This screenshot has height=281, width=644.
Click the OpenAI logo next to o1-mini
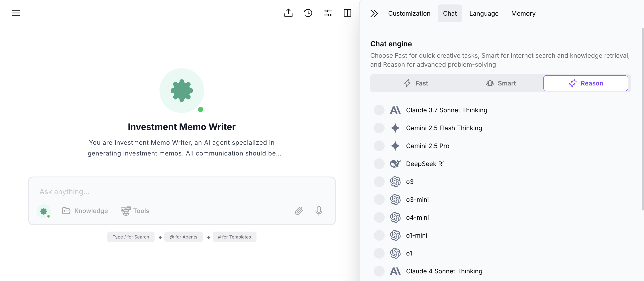click(395, 235)
